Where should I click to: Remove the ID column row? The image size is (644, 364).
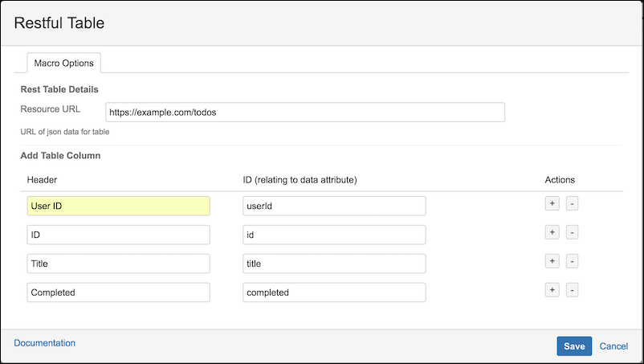coord(572,232)
